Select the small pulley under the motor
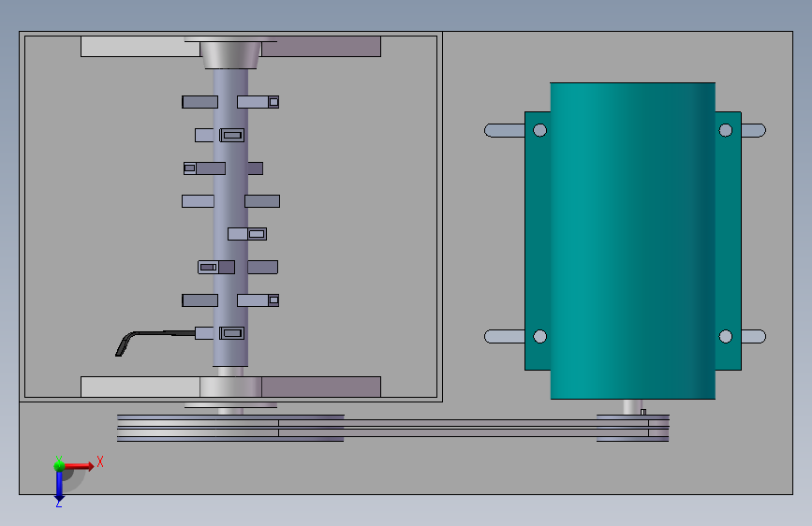812x526 pixels. tap(632, 428)
